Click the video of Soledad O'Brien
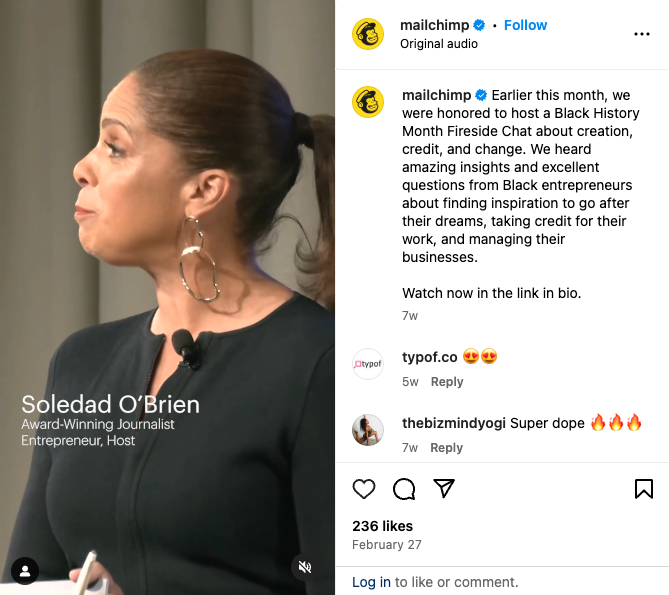The image size is (669, 595). pos(167,297)
